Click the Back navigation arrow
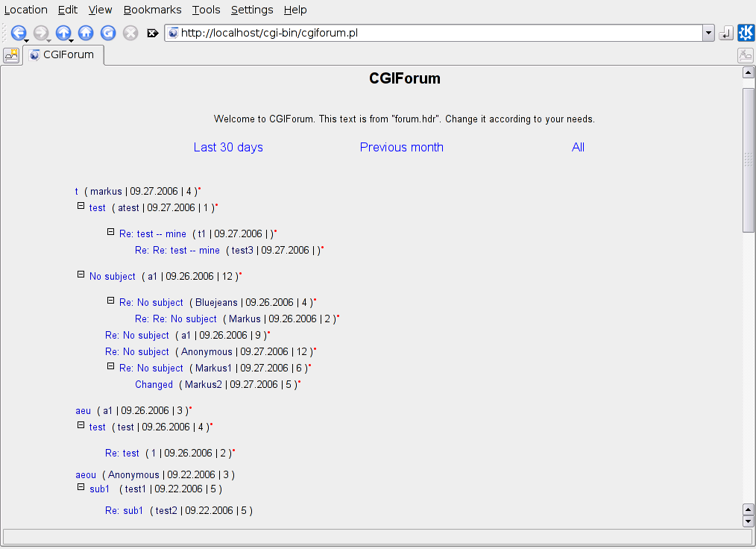756x549 pixels. (18, 33)
